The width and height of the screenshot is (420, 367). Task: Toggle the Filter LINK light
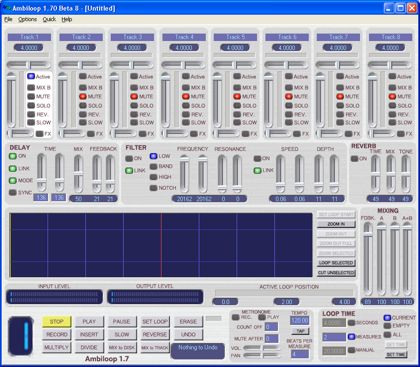tap(129, 171)
